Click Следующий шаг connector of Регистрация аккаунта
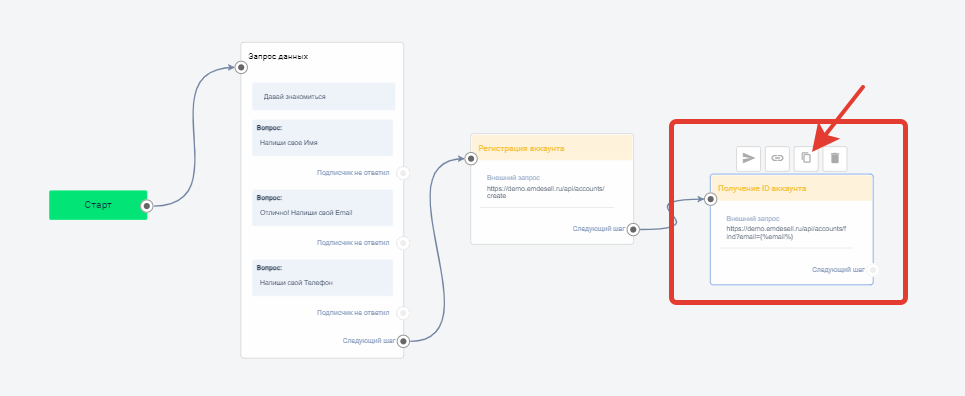 tap(633, 230)
